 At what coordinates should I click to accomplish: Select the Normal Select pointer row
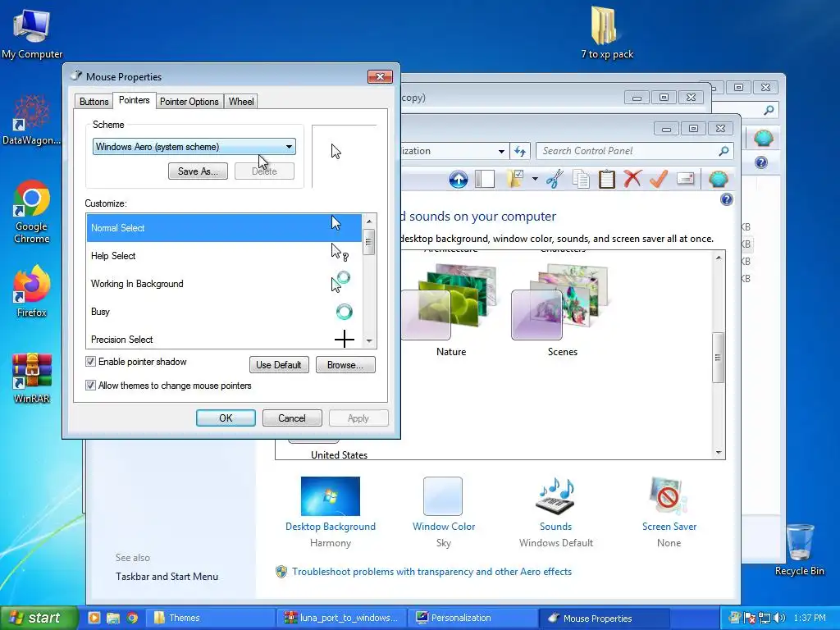224,228
